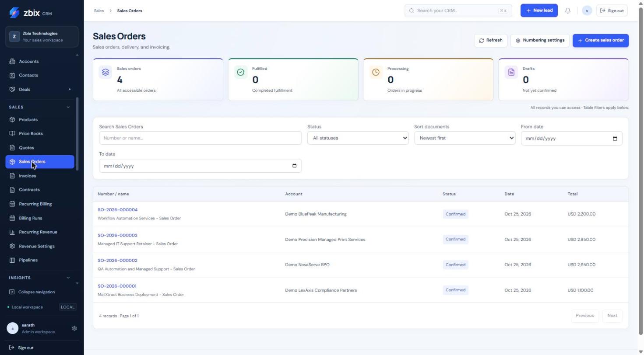
Task: Open Revenue Settings in the sidebar
Action: tap(40, 246)
